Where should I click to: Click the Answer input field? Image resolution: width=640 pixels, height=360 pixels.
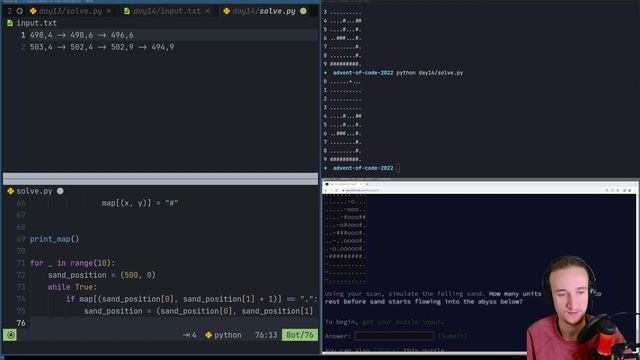coord(394,336)
